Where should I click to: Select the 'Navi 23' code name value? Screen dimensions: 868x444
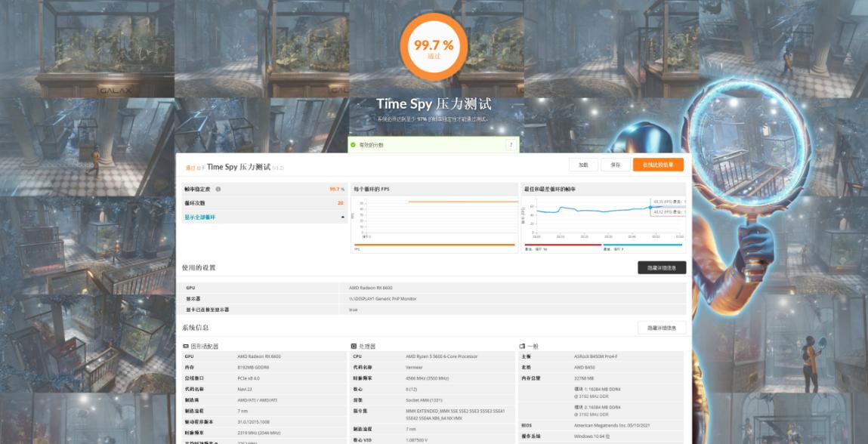(245, 389)
